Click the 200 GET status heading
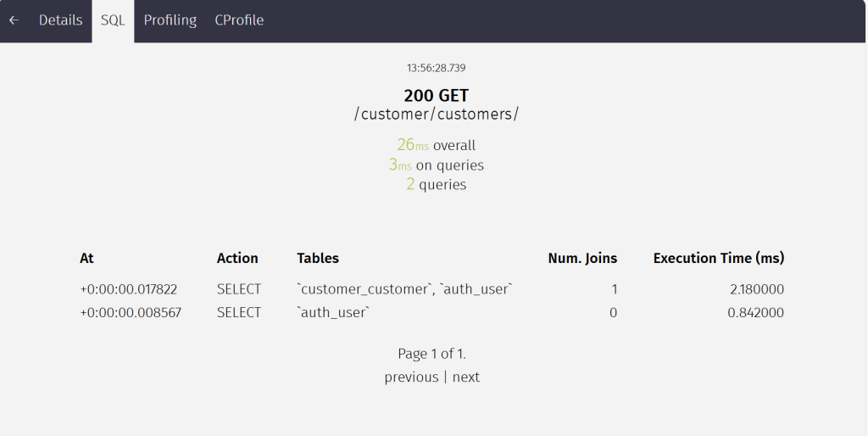The width and height of the screenshot is (868, 436). 436,95
